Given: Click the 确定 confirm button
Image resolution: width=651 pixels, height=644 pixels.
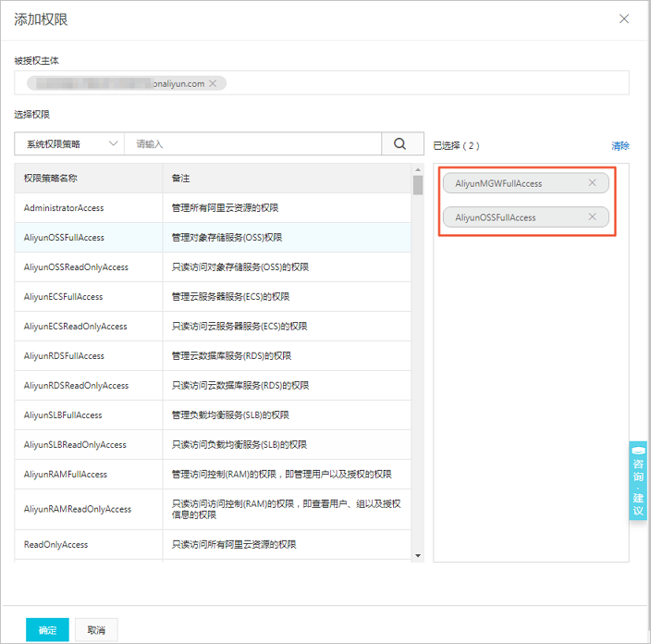Looking at the screenshot, I should point(47,630).
